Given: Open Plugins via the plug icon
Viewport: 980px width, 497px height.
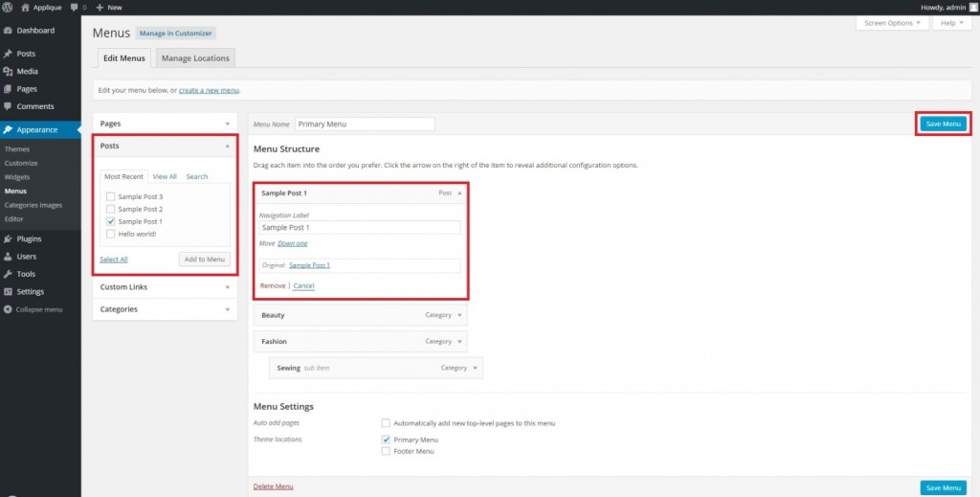Looking at the screenshot, I should coord(8,238).
